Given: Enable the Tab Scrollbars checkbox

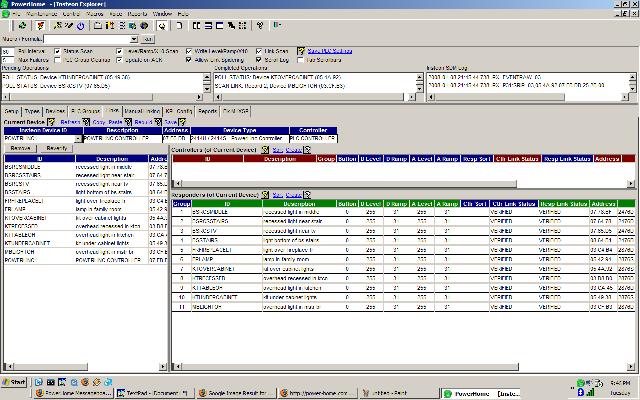Looking at the screenshot, I should coord(300,60).
